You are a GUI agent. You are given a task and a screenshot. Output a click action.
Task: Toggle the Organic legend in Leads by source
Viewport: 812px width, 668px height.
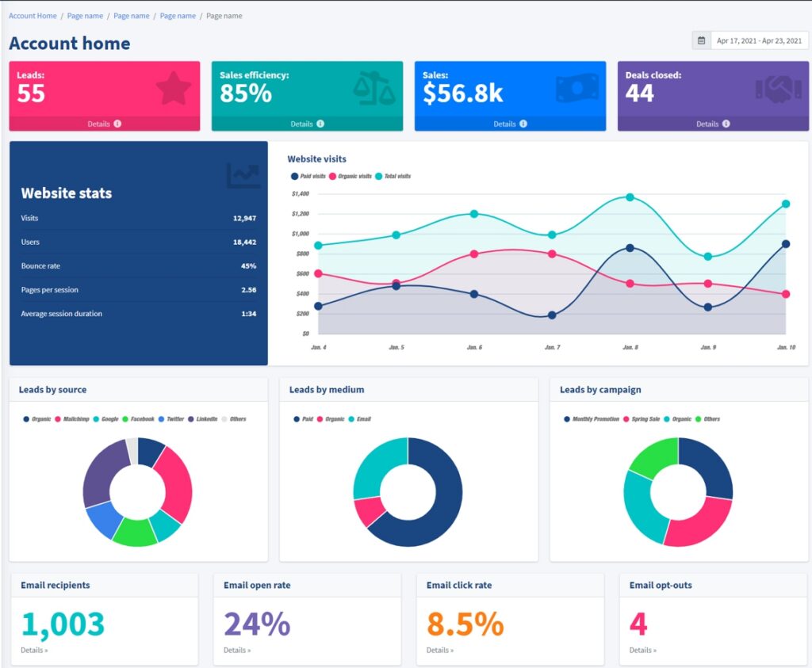[x=37, y=419]
